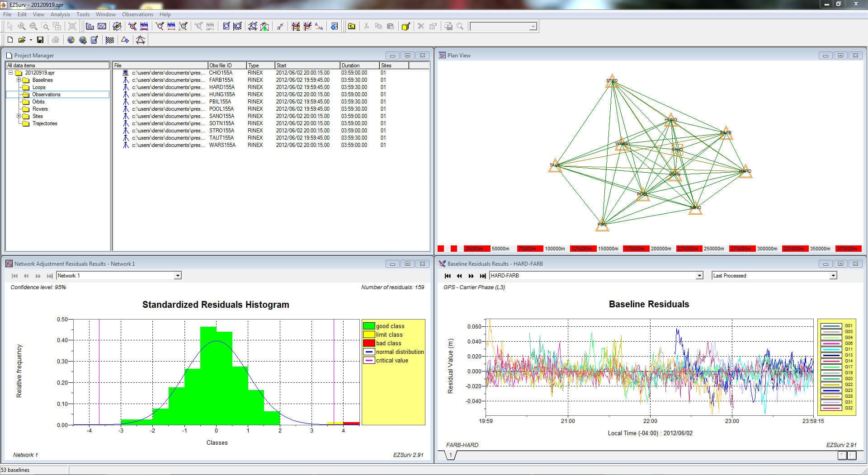Save the project using the diskette icon
The image size is (868, 475).
pos(40,40)
